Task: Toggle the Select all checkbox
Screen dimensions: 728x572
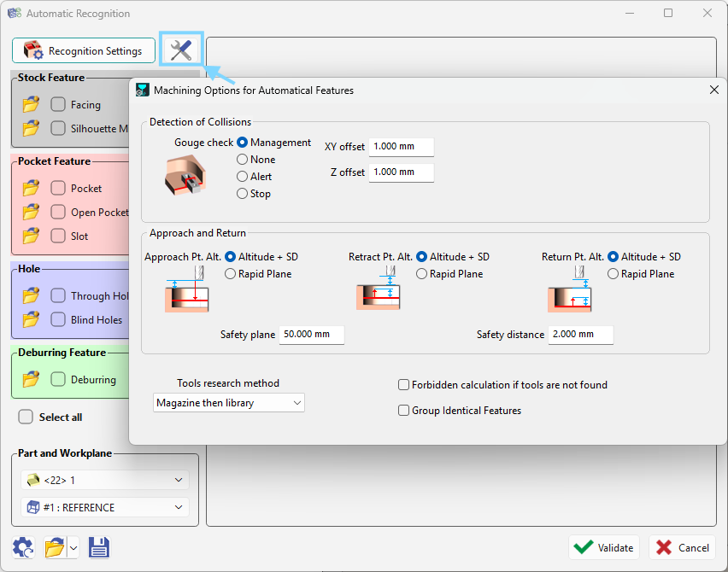Action: 26,417
